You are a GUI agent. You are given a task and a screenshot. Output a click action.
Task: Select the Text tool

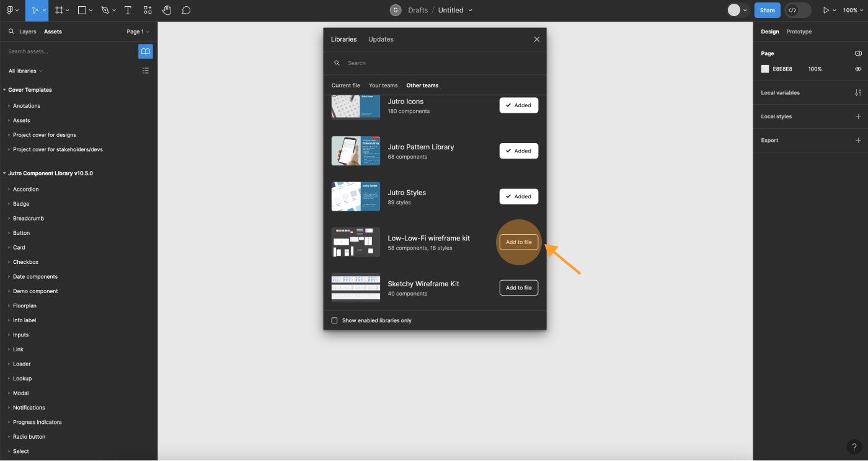(x=128, y=11)
